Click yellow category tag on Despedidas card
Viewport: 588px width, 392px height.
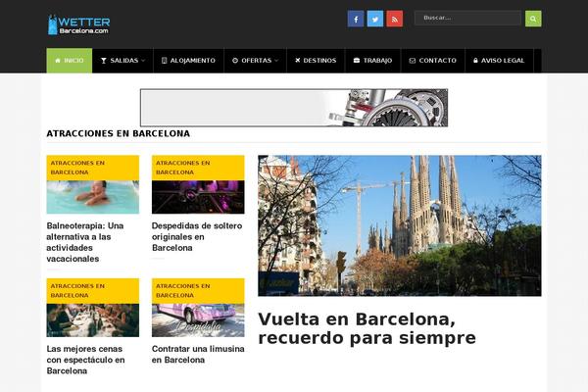tap(198, 168)
